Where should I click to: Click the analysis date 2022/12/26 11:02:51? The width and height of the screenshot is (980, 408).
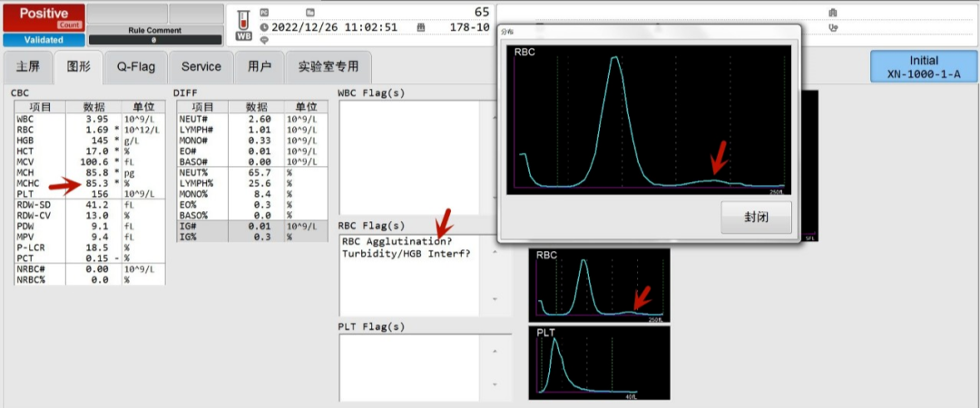tap(334, 27)
